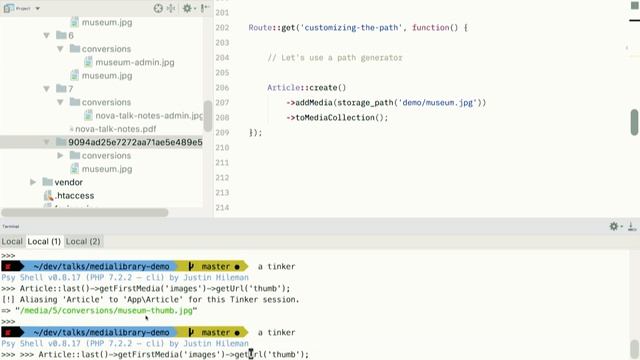
Task: Click the 'customizing-the-path' route string
Action: click(351, 28)
